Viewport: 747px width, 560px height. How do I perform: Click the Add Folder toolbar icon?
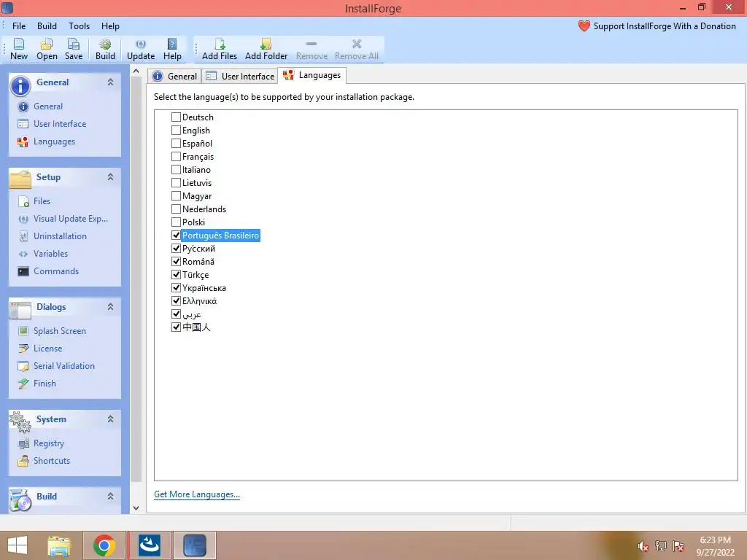pos(266,49)
